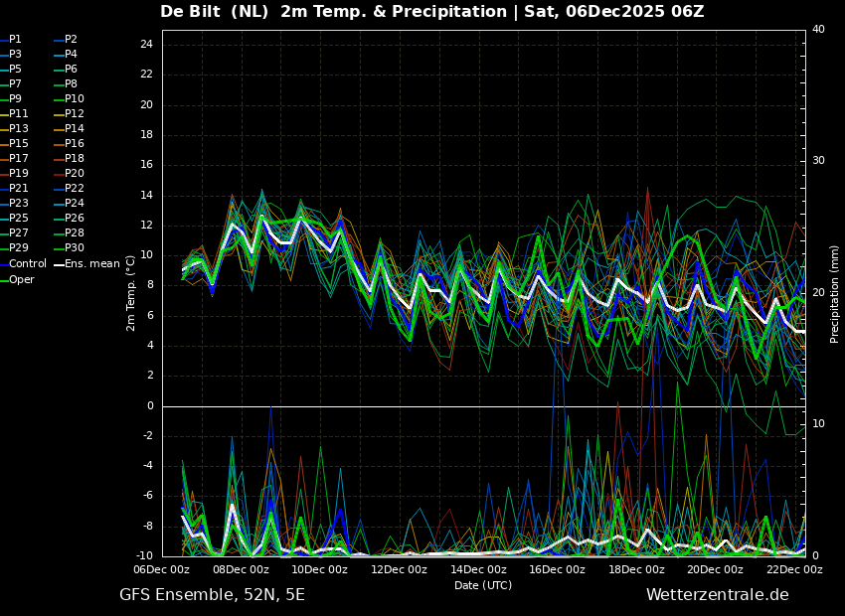Viewport: 845px width, 616px height.
Task: Click the 22Dec 00z date tick
Action: [794, 570]
